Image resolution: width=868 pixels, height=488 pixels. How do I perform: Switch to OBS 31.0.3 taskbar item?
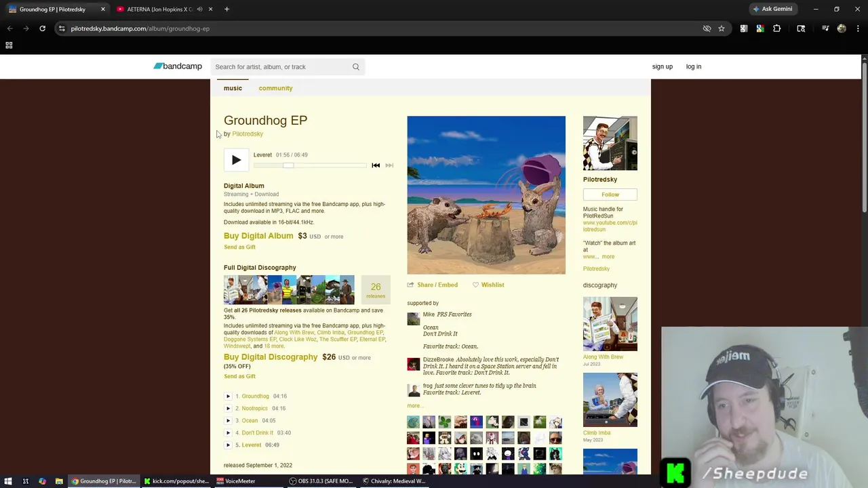tap(321, 481)
